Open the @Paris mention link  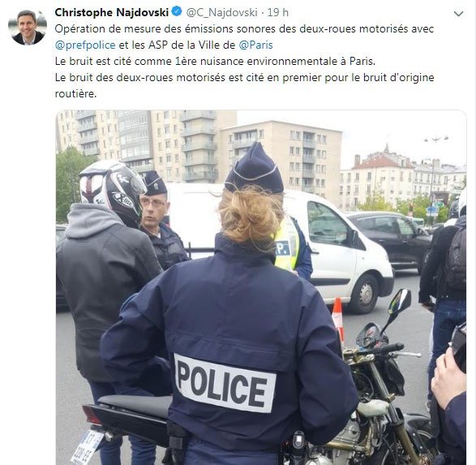pyautogui.click(x=256, y=45)
